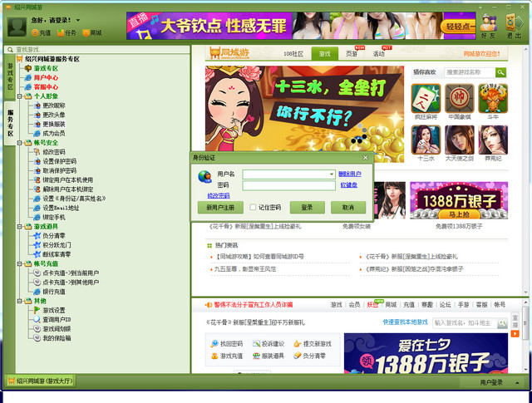
Task: Click 论坛 in the lower nav bar
Action: point(446,305)
